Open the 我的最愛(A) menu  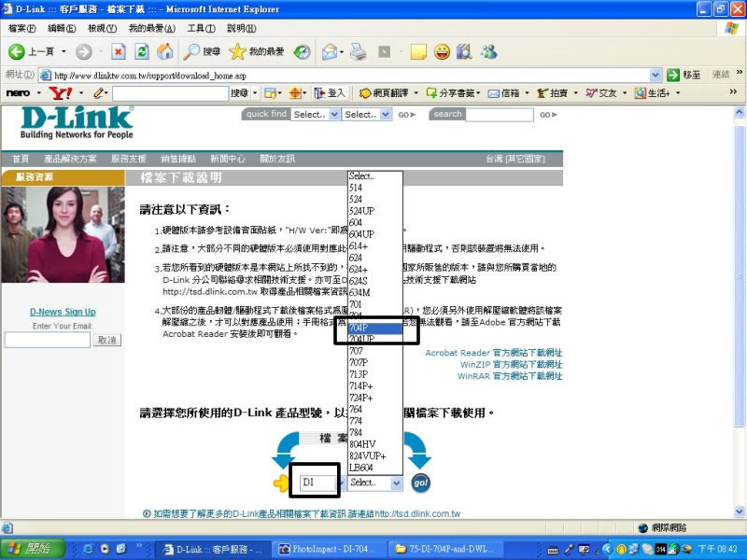point(152,29)
